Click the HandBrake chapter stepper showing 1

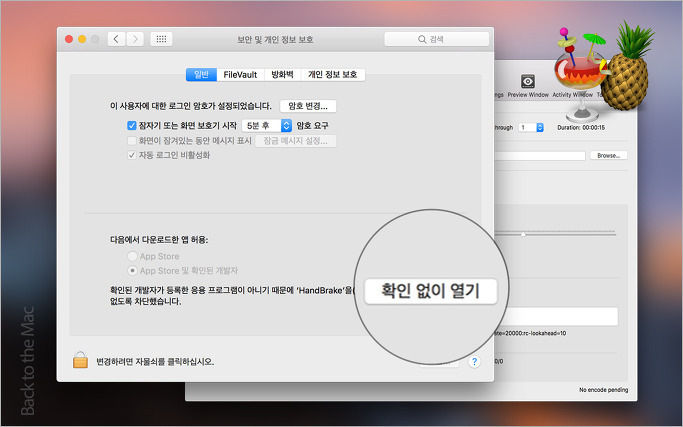point(531,127)
